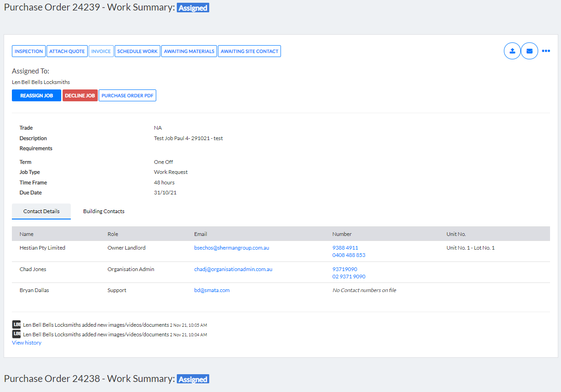The width and height of the screenshot is (561, 392).
Task: Click the Job Type value Work Request
Action: coord(171,172)
